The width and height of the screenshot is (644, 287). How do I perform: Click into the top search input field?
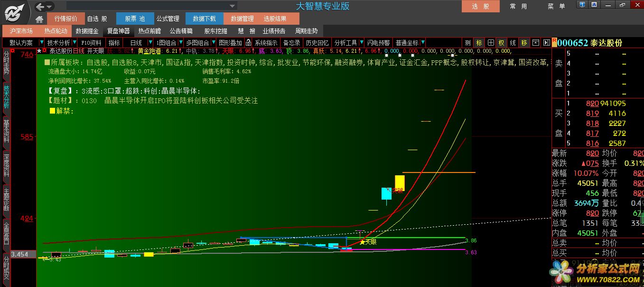pos(147,6)
